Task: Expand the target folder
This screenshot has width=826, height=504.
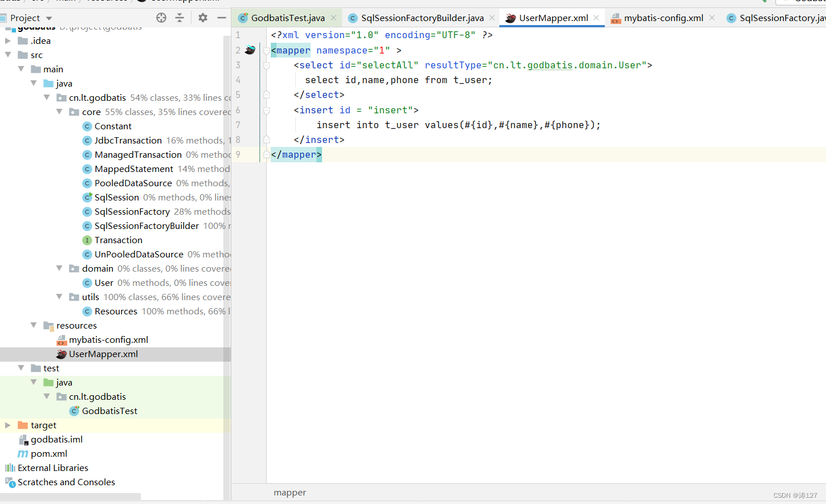Action: (x=7, y=425)
